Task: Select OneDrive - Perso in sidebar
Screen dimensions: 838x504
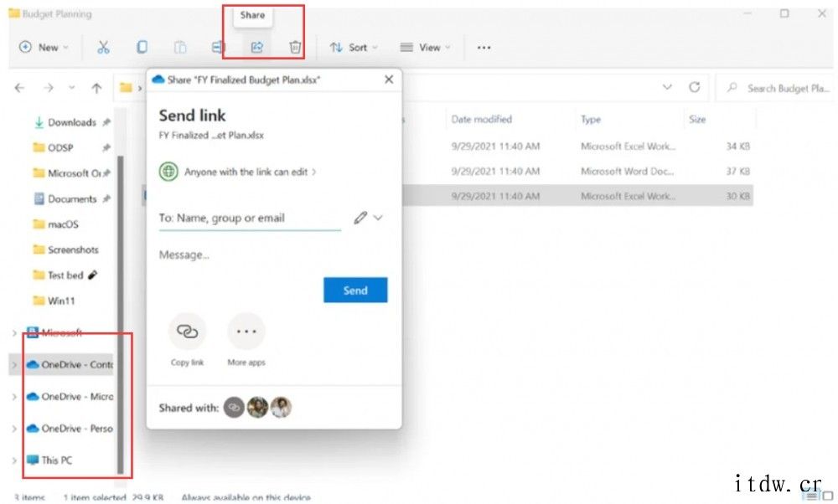Action: point(70,428)
